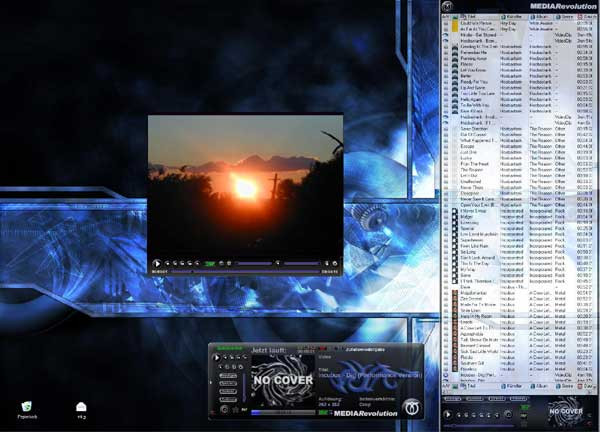Select the Hello Again track row
The height and width of the screenshot is (432, 600).
[x=518, y=99]
